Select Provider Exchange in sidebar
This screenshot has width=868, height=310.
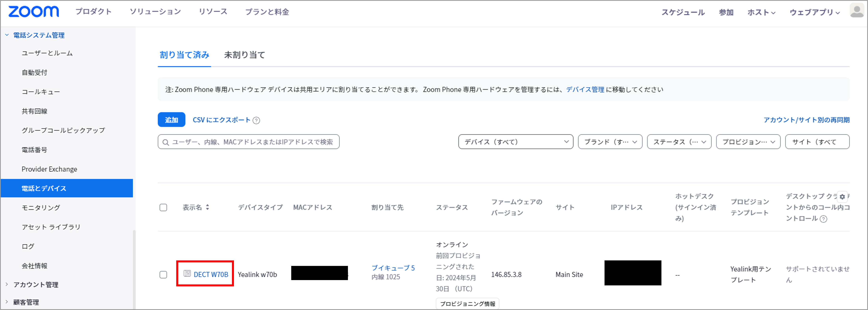tap(49, 169)
